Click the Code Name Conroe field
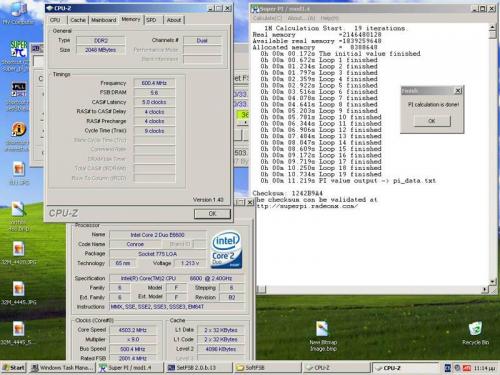The height and width of the screenshot is (375, 500). point(135,244)
